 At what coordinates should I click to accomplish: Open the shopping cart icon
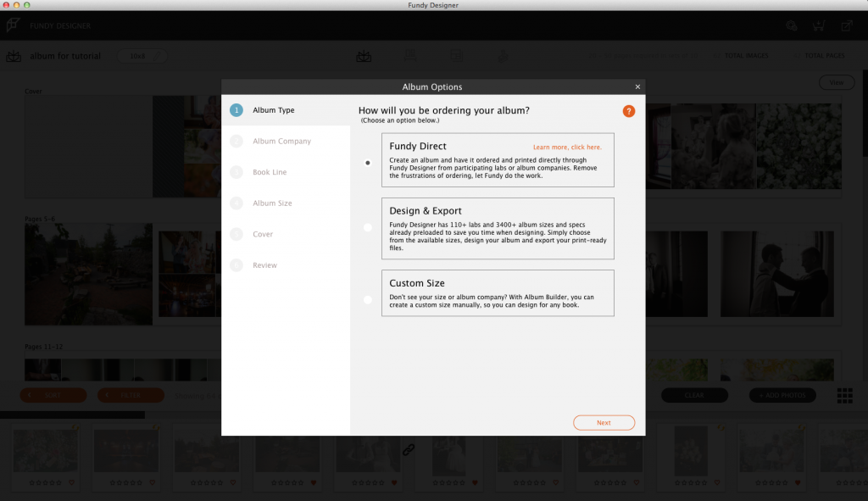coord(819,25)
